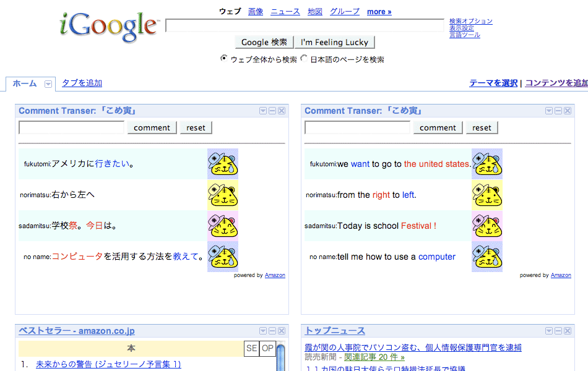Click the iGoogle logo
This screenshot has width=588, height=371.
point(109,27)
